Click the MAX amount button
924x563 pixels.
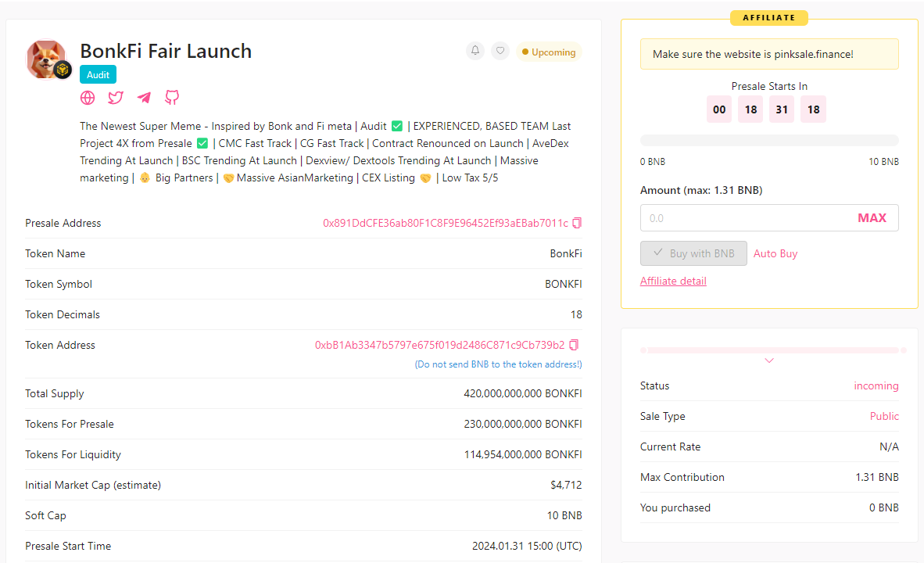(872, 218)
